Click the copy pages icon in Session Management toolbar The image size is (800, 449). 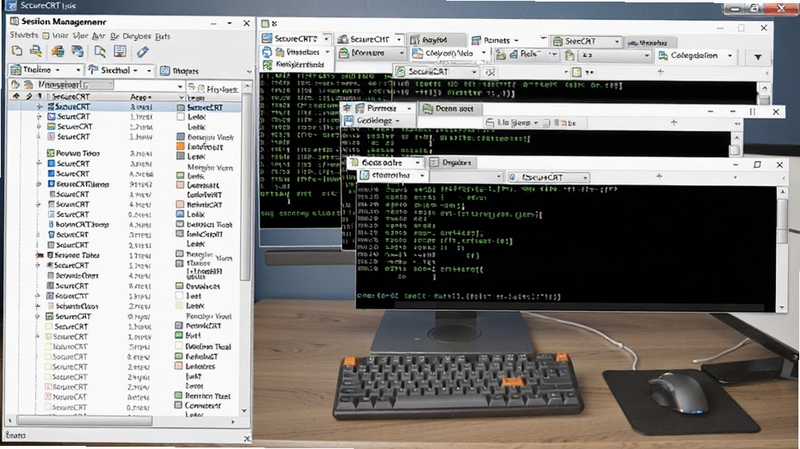[x=17, y=51]
